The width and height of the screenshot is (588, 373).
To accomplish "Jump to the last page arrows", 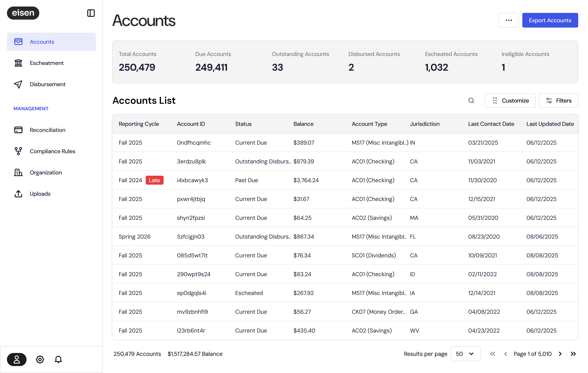I will point(573,354).
